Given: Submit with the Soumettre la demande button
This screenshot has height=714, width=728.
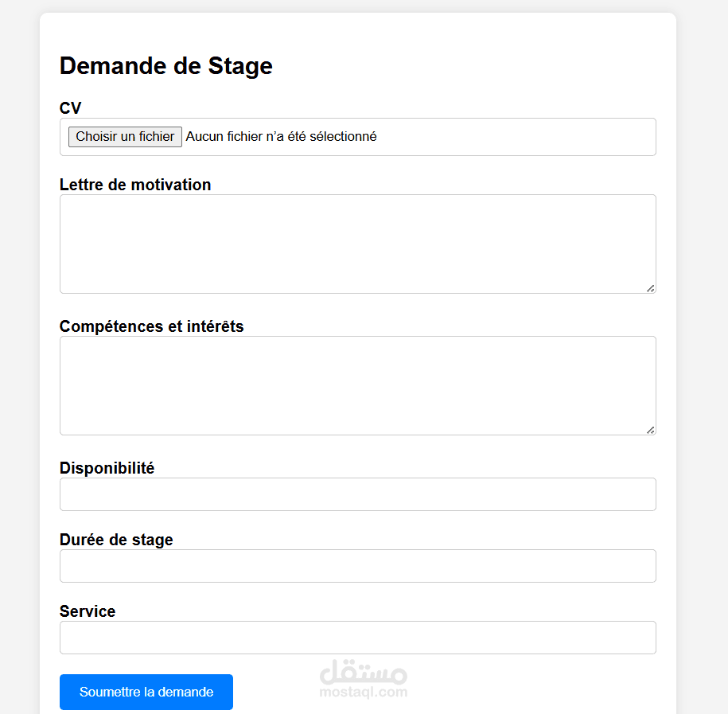Looking at the screenshot, I should coord(146,692).
